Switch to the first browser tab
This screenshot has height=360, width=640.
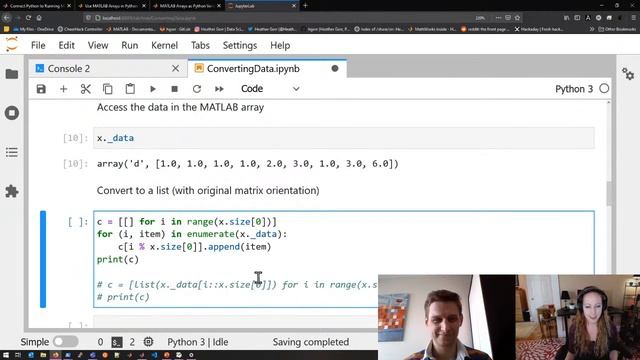36,6
